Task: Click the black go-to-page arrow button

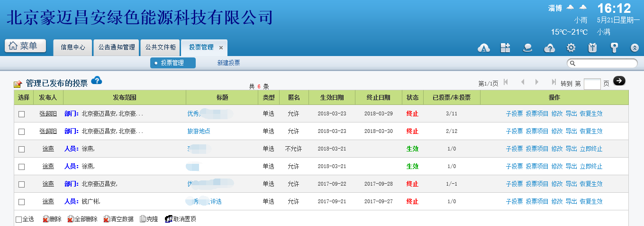Action: click(619, 81)
